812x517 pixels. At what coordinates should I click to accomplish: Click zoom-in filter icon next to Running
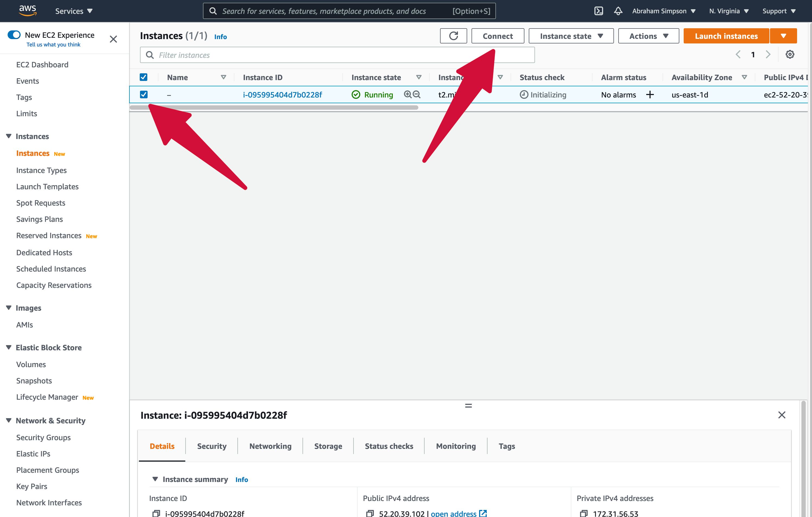click(407, 94)
